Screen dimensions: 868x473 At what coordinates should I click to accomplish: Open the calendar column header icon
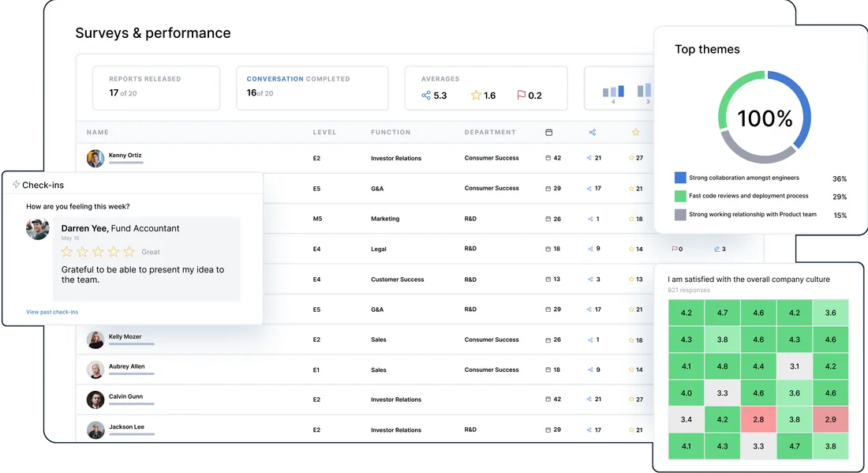(549, 132)
